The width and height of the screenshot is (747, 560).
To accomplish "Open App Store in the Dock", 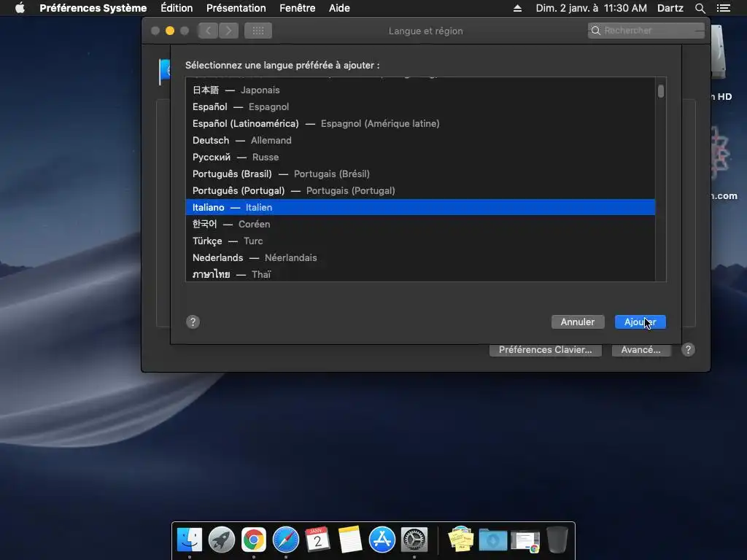I will [x=382, y=540].
